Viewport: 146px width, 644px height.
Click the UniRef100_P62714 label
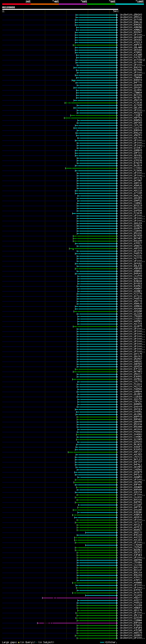pos(131,387)
